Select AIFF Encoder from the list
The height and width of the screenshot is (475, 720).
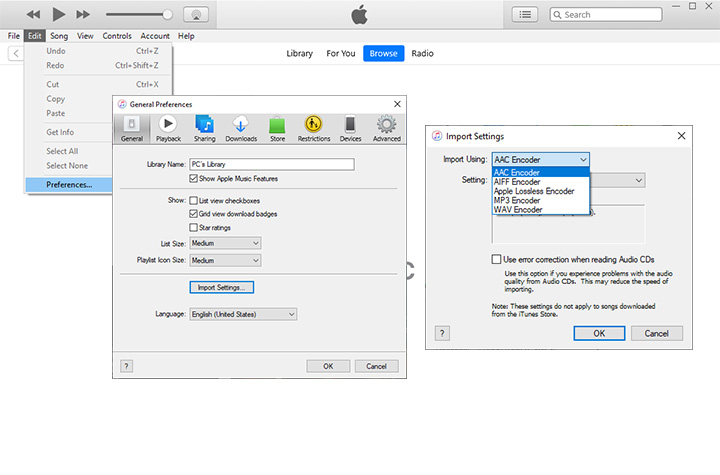540,182
